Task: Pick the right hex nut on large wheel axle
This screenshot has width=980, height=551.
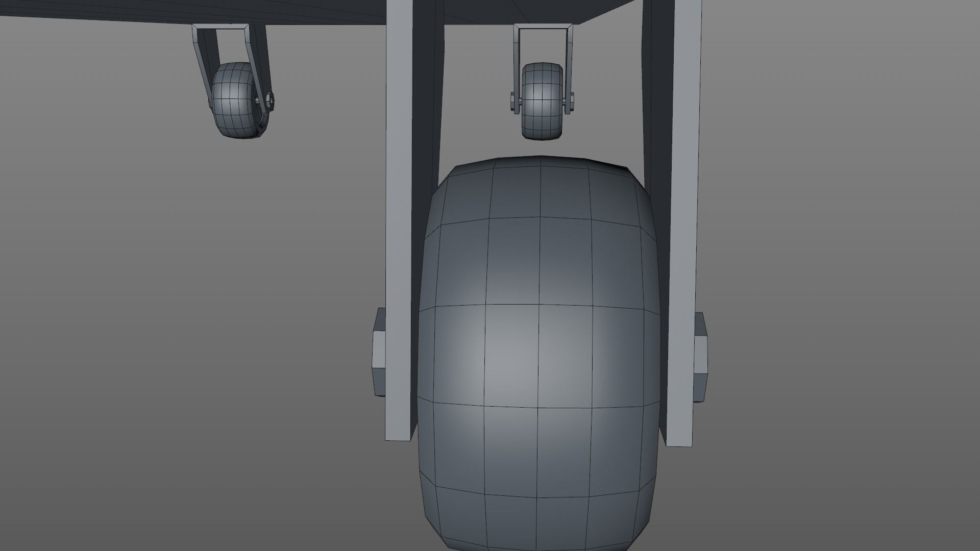Action: point(700,357)
